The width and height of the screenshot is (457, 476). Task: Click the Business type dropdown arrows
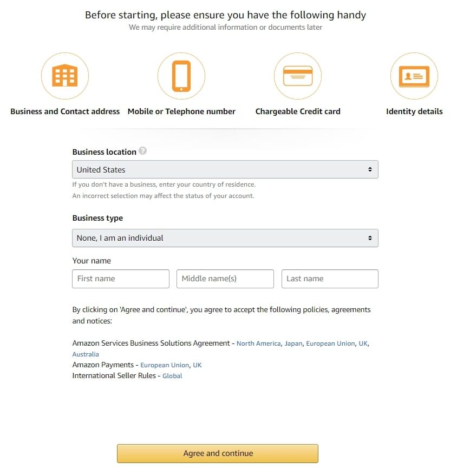pos(371,237)
